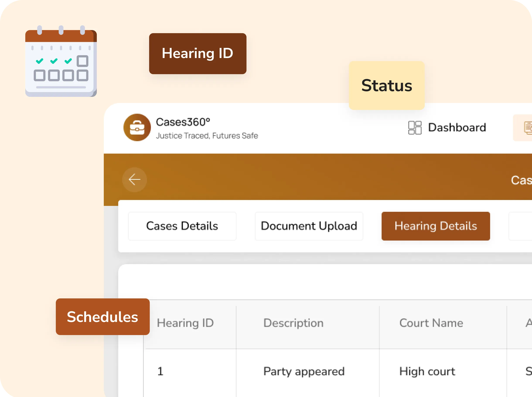The image size is (532, 397).
Task: Click the Court Name column header
Action: 431,323
